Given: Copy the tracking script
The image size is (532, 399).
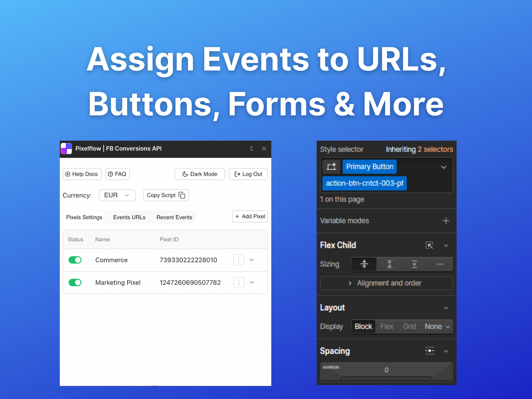Looking at the screenshot, I should [x=166, y=195].
